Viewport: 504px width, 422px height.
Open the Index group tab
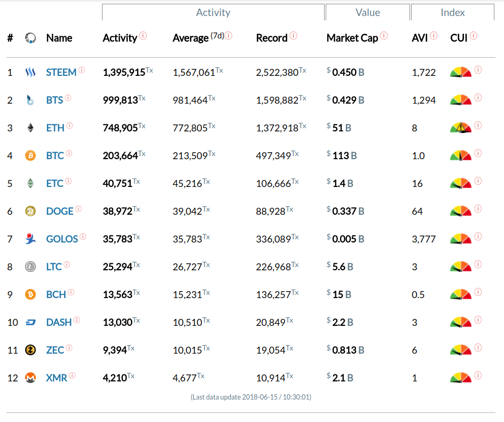[453, 12]
